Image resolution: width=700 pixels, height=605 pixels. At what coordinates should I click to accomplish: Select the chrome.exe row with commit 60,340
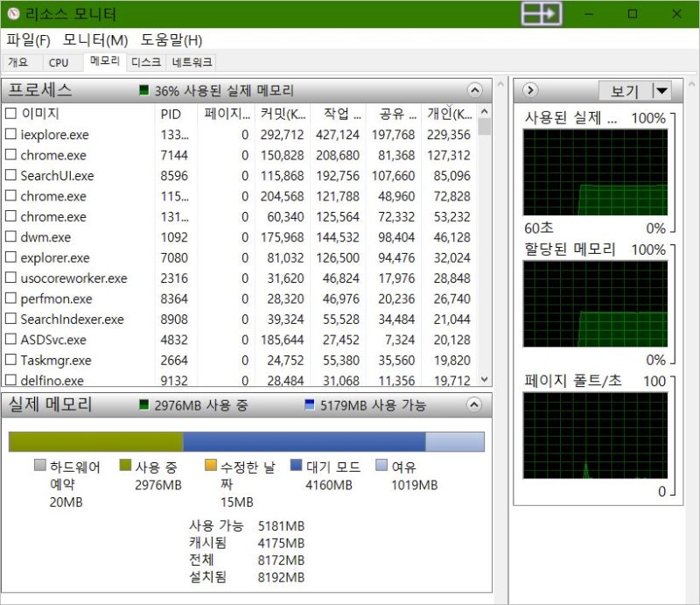click(x=239, y=217)
